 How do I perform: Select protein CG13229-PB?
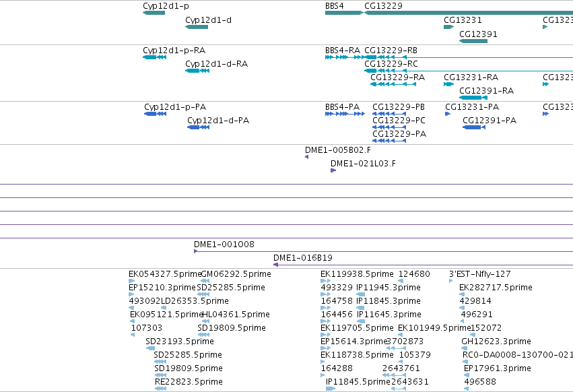point(389,114)
